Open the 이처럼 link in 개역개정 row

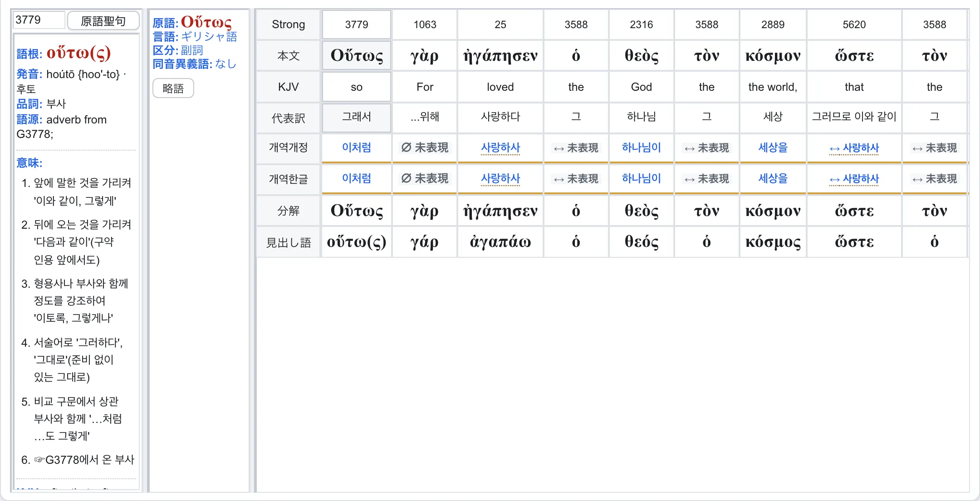pos(357,147)
